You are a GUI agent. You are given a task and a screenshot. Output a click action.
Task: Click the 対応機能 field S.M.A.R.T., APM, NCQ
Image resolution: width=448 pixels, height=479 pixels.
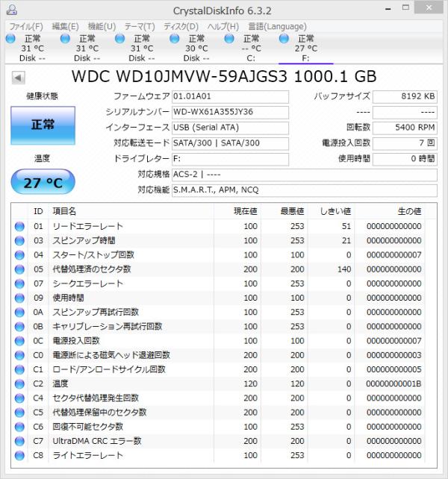[x=305, y=190]
